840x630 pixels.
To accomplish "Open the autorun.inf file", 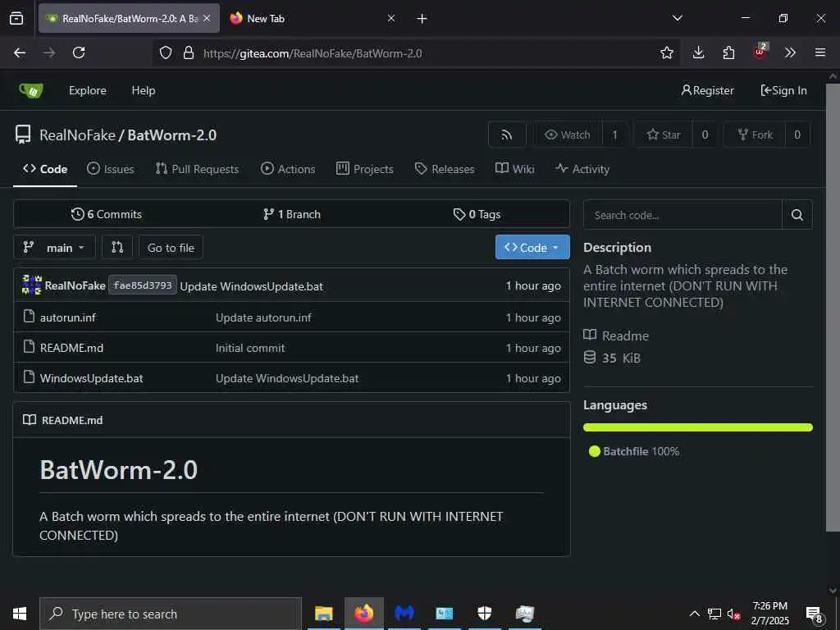I will coord(68,317).
